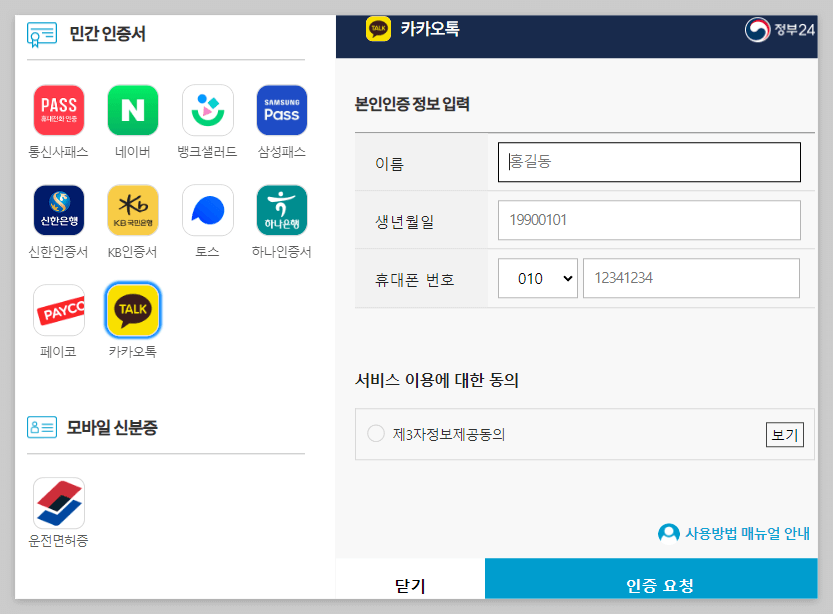This screenshot has height=614, width=833.
Task: Select the 뱅크샐러드 authentication app
Action: [206, 110]
